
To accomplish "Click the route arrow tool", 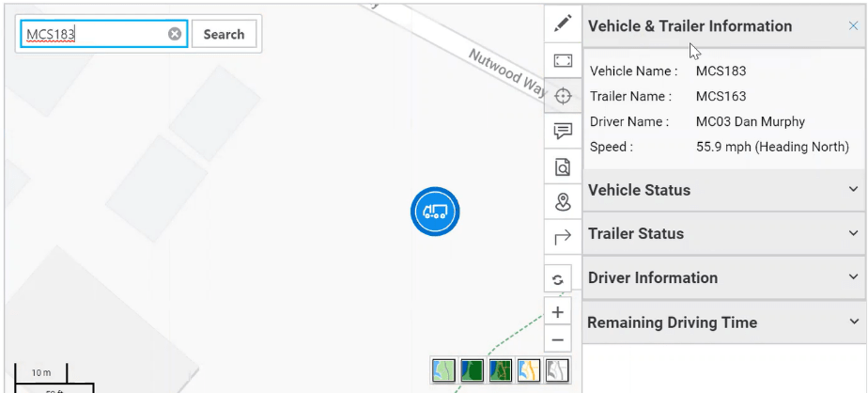I will 563,237.
